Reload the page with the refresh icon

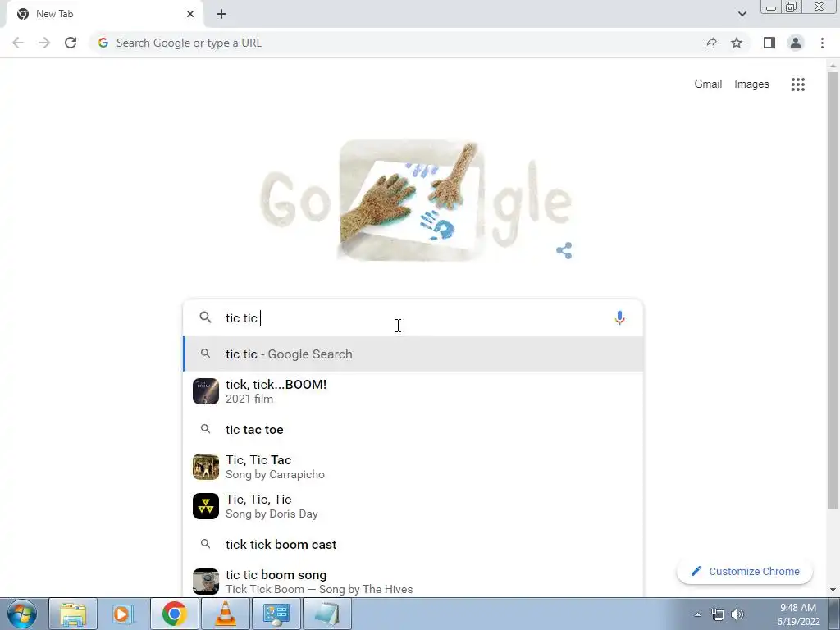(x=71, y=43)
